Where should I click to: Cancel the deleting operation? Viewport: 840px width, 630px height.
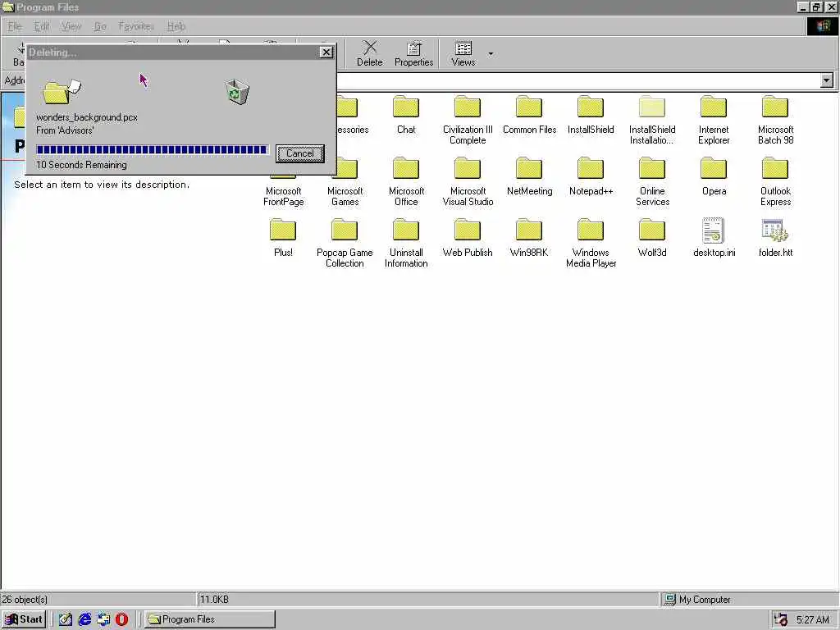(x=300, y=153)
